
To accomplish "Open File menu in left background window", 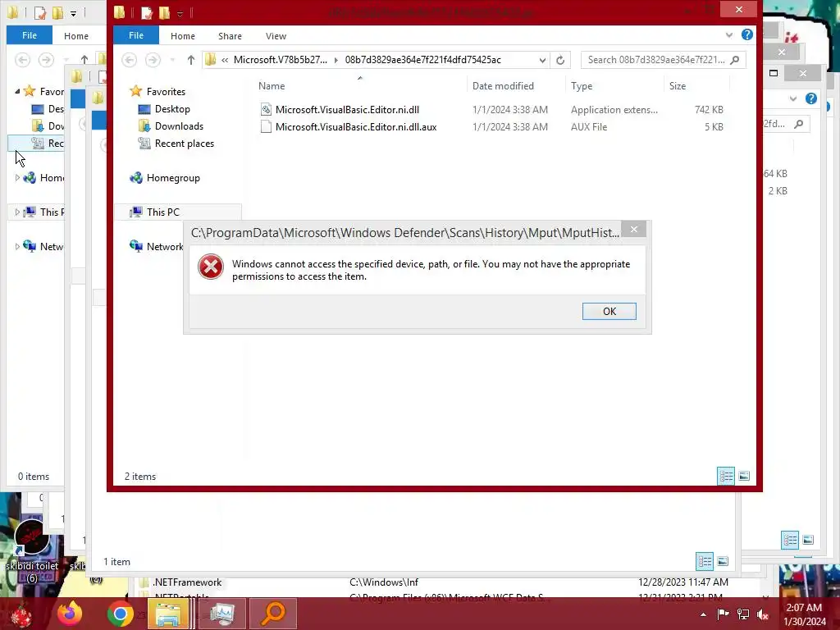I will pyautogui.click(x=30, y=35).
